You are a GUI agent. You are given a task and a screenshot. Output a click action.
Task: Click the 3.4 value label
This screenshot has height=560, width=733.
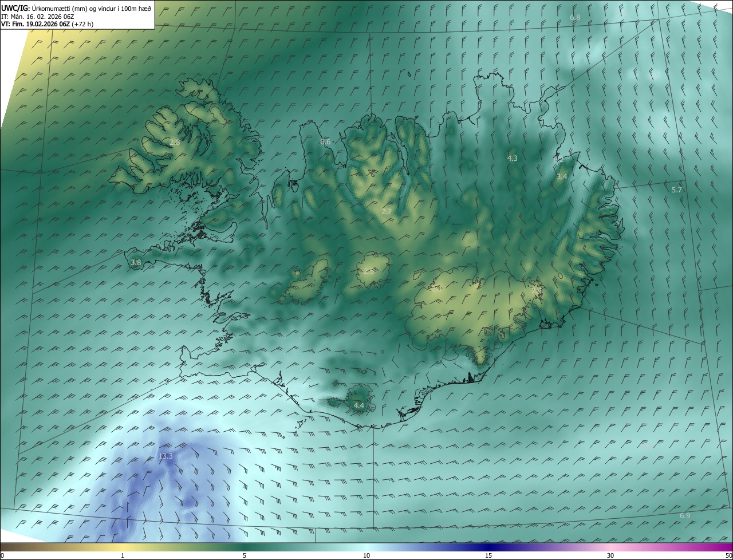(x=562, y=177)
